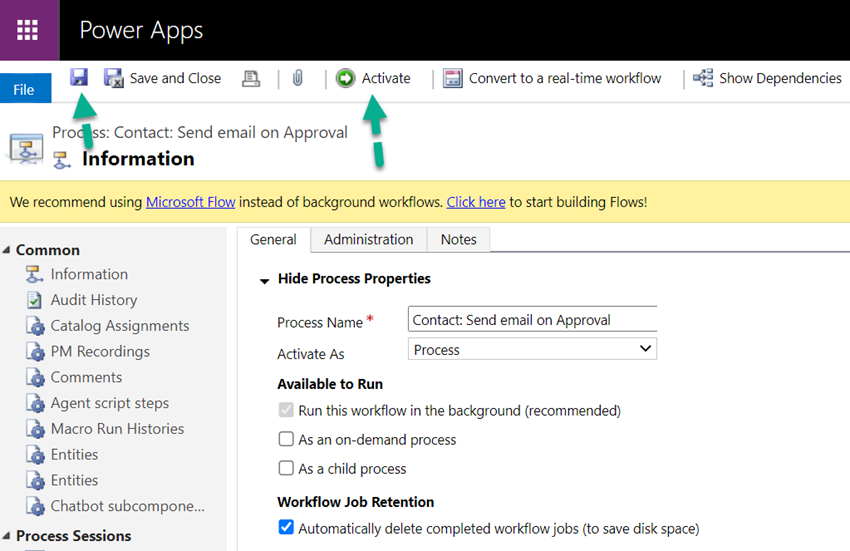
Task: Follow the Click here link for Flows
Action: pos(476,202)
